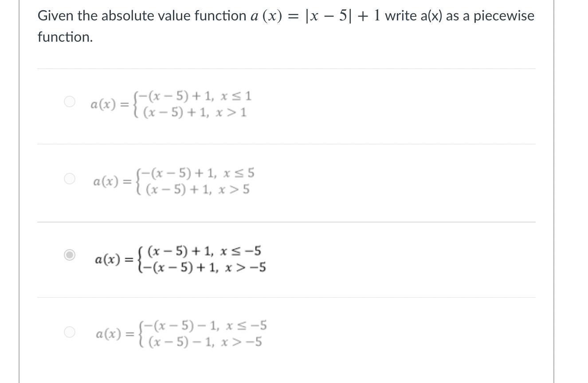Click the 'write a(x) as a piecewise' text
Viewport: 588px width, 383px height.
460,16
